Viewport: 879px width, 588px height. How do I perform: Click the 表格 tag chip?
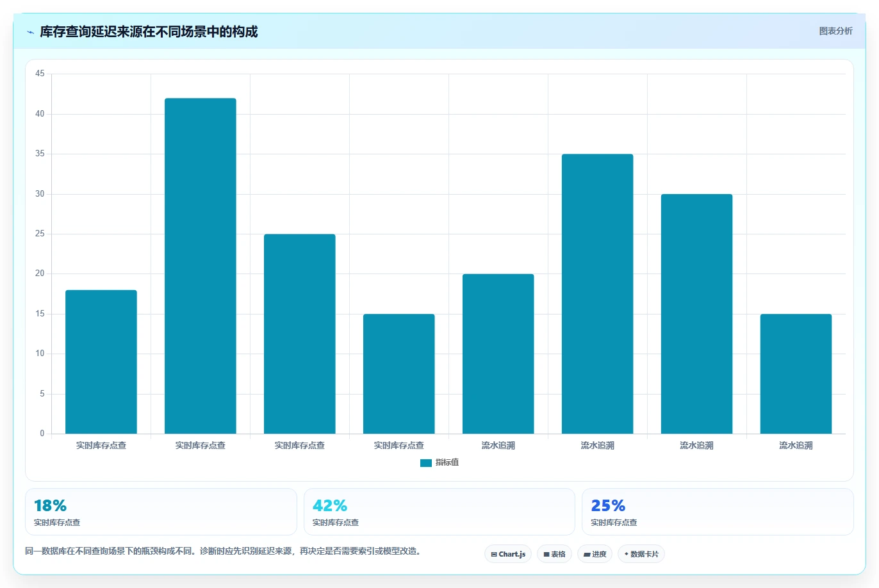pyautogui.click(x=554, y=554)
